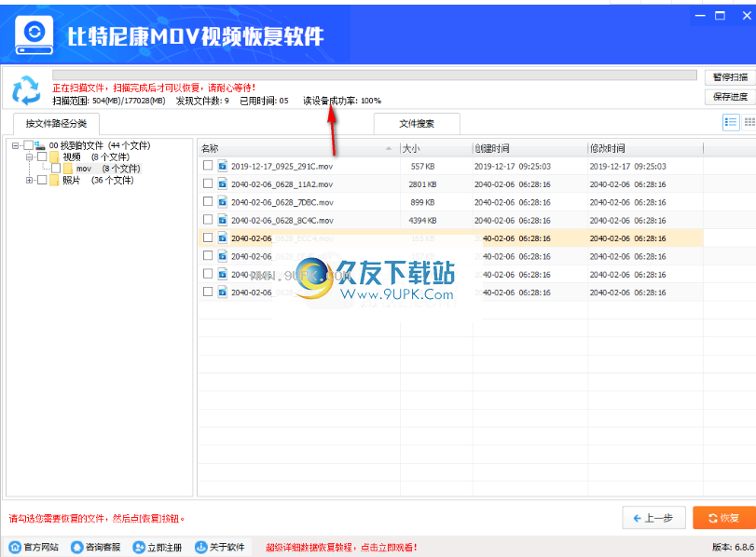Check the box for 2019-12-17_0925_291C.mov

point(208,165)
